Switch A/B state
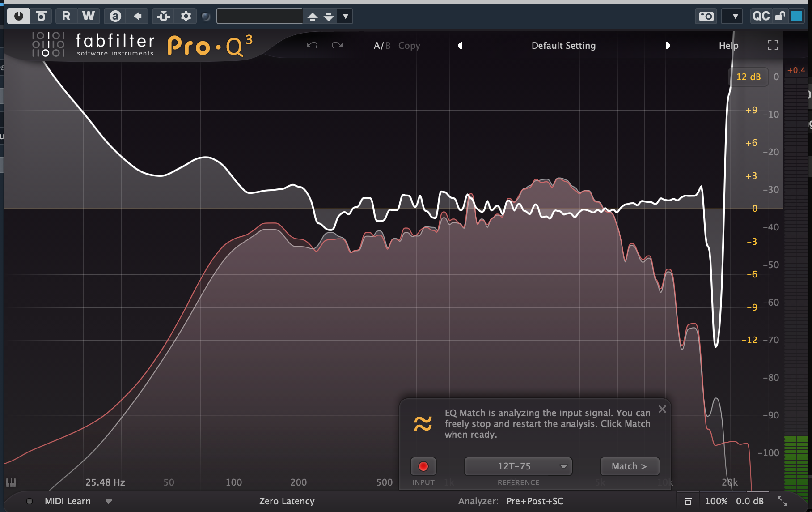 click(x=382, y=46)
